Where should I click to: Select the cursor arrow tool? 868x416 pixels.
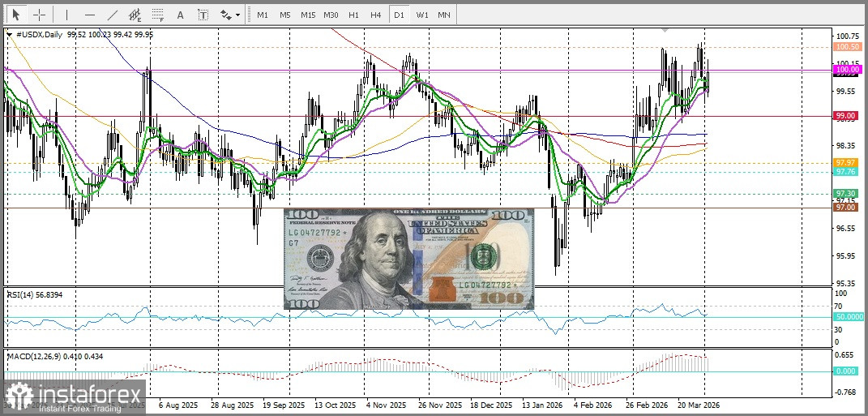click(x=15, y=15)
